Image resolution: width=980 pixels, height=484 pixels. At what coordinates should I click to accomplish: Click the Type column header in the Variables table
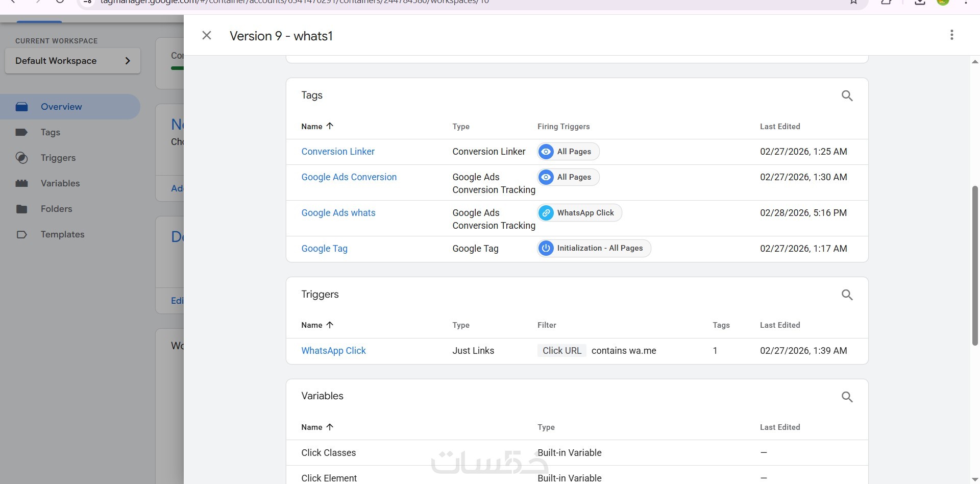coord(546,427)
